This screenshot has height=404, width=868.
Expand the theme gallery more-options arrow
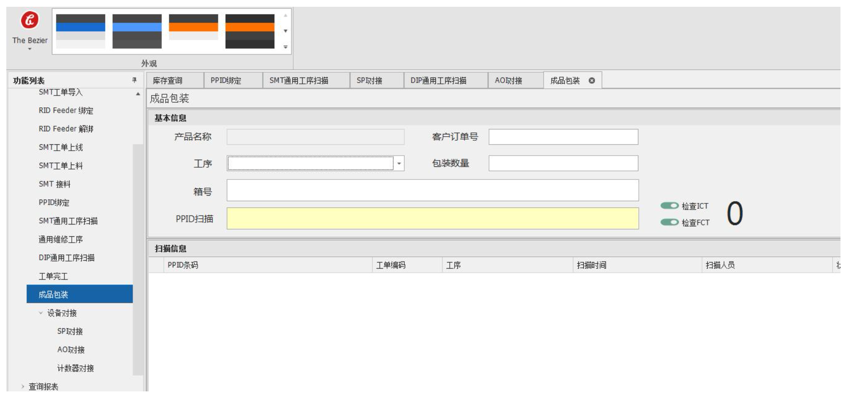click(286, 47)
